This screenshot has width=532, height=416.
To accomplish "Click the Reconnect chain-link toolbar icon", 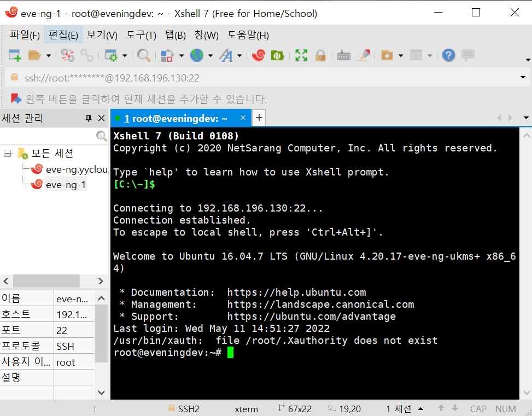I will [x=87, y=55].
